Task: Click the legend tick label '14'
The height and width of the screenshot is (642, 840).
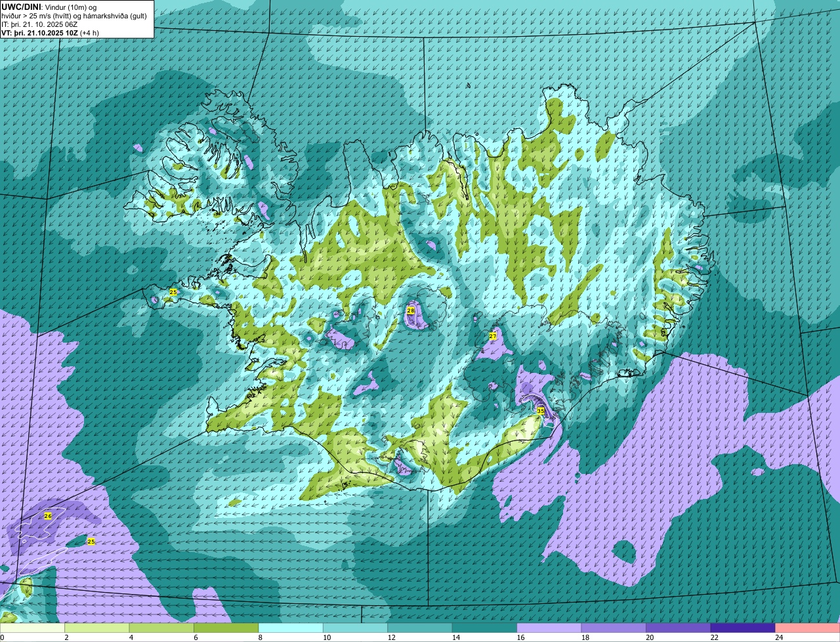Action: pos(455,637)
